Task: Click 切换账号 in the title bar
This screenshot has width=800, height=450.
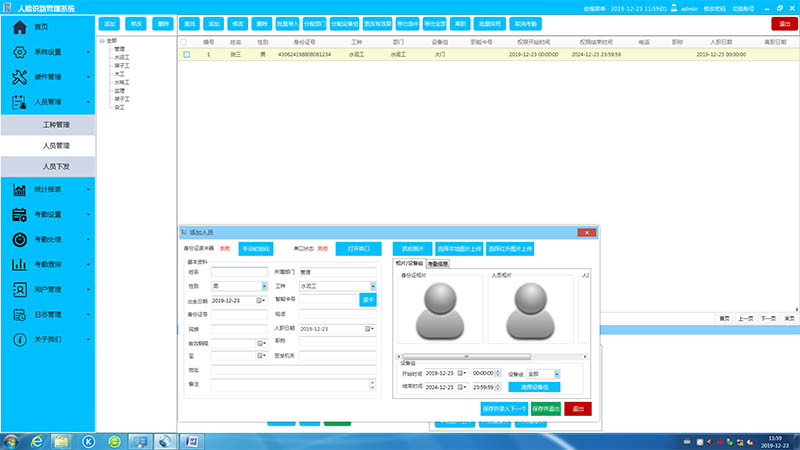Action: point(743,9)
